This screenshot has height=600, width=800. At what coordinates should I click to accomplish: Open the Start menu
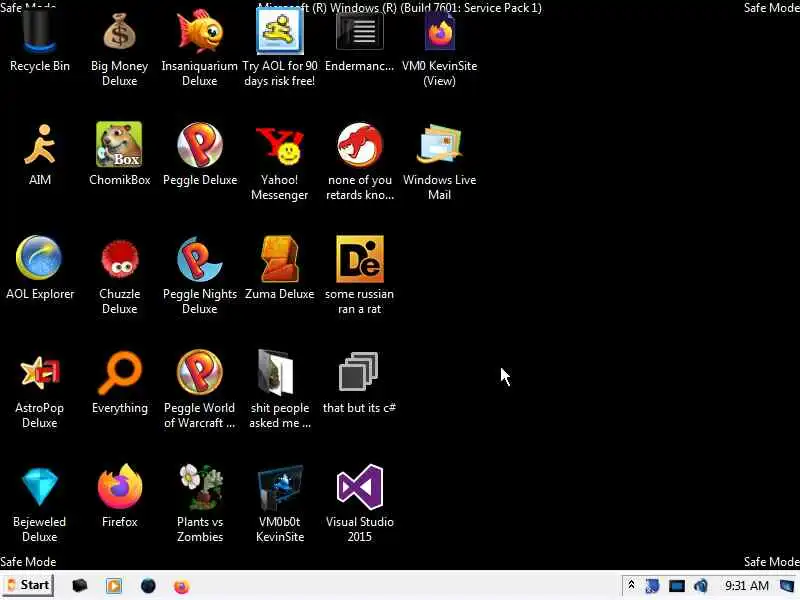click(28, 585)
